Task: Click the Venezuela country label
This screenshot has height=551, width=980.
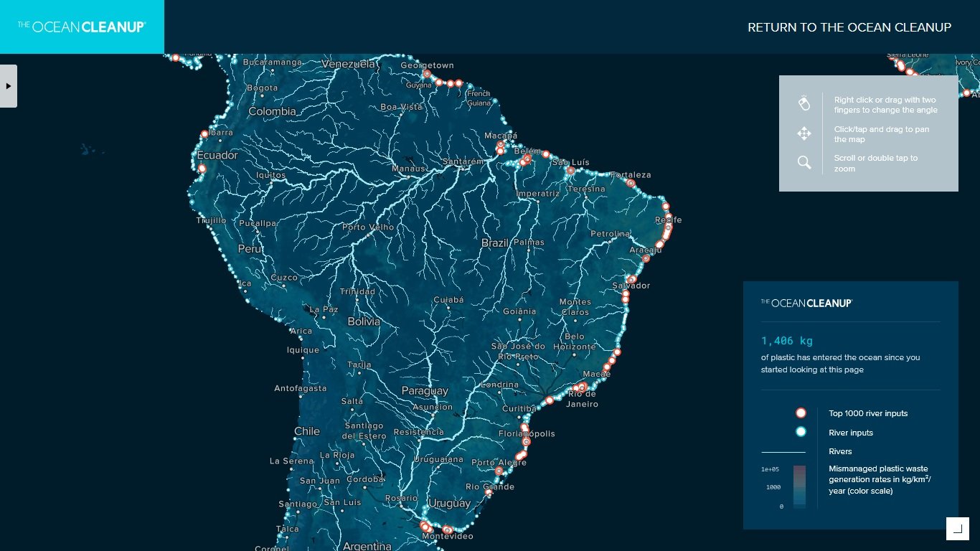Action: pos(349,64)
